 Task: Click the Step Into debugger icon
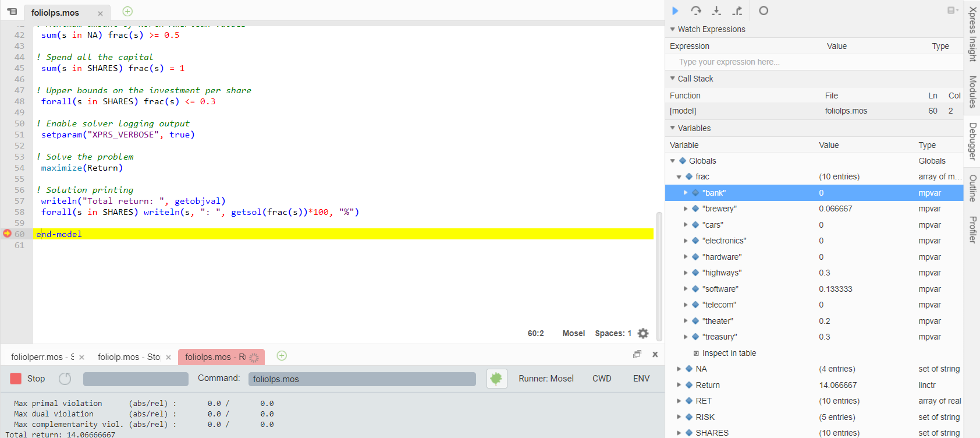716,10
